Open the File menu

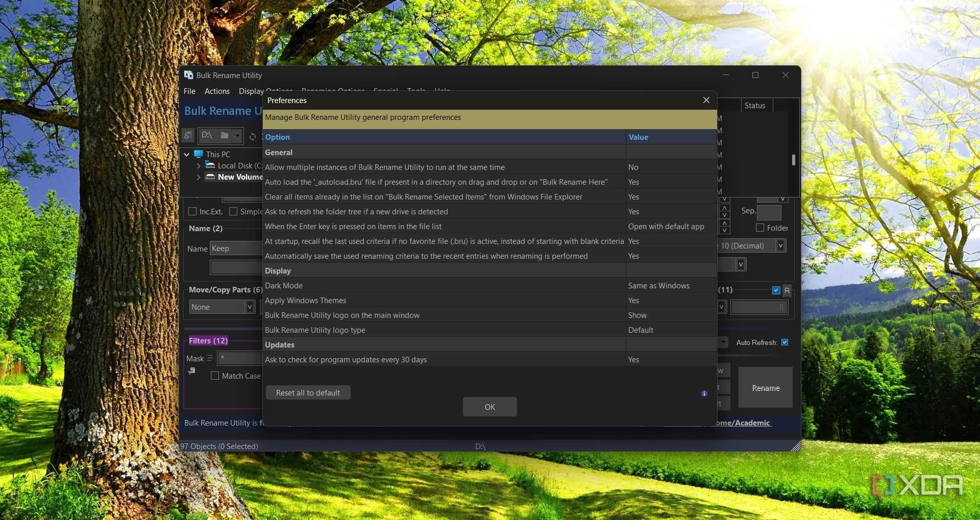click(x=189, y=91)
